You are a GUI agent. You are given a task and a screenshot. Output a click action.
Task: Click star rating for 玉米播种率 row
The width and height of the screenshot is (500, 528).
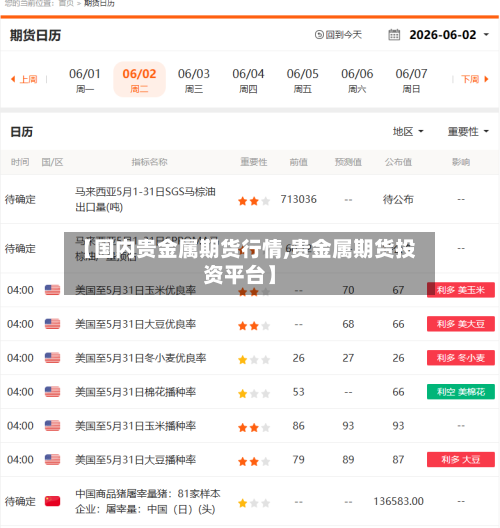(x=254, y=427)
